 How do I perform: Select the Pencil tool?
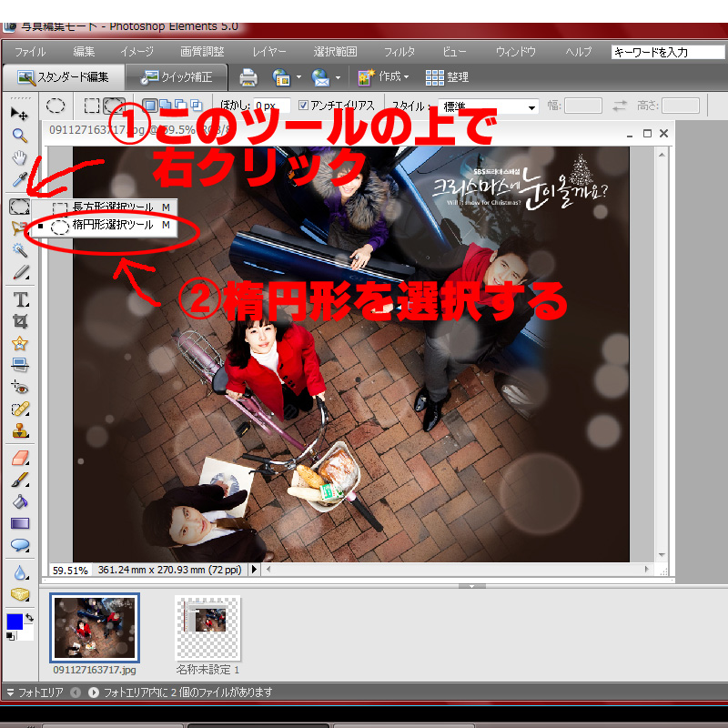click(x=20, y=272)
